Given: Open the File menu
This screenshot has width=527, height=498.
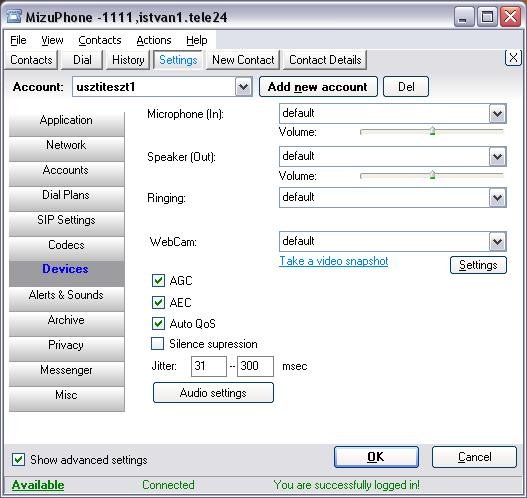Looking at the screenshot, I should click(18, 40).
